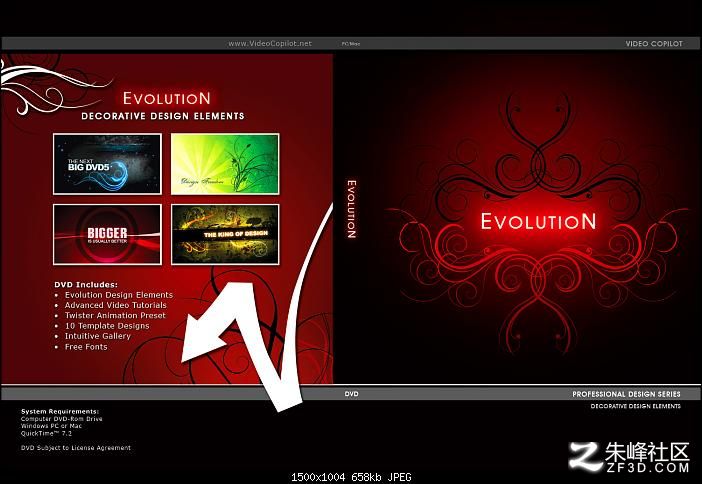
Task: Click the 'Computer DVD-Rom Drive' line
Action: pyautogui.click(x=62, y=419)
